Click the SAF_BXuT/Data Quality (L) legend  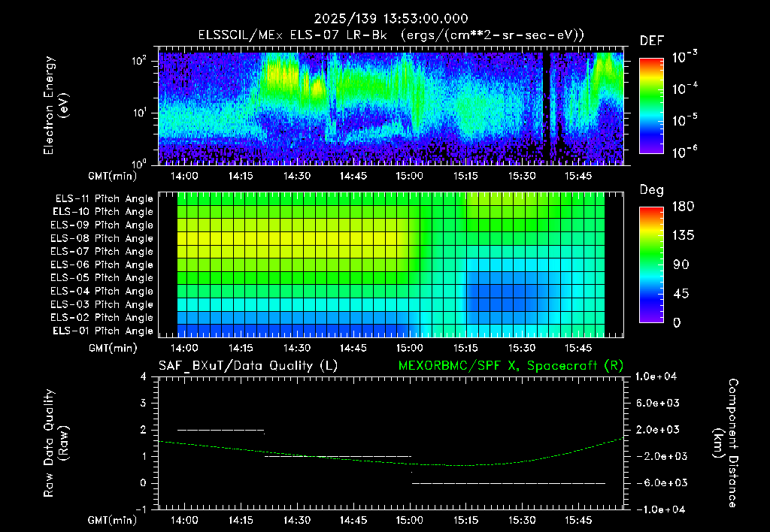click(x=248, y=366)
